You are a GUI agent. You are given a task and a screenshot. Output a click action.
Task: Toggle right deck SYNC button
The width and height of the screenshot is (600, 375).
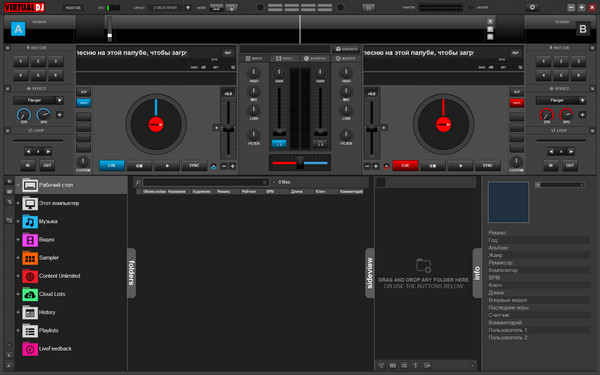click(488, 166)
